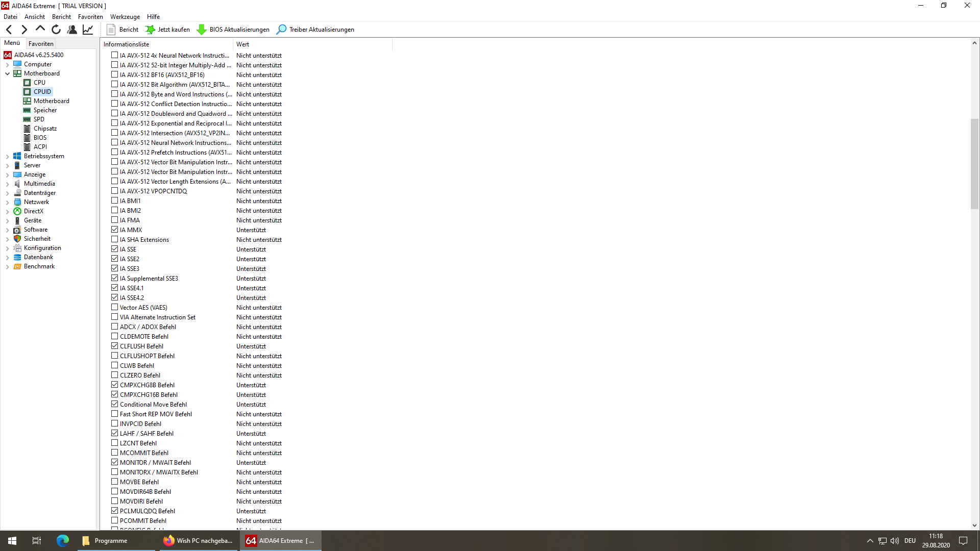Toggle the IA MMX checkbox

click(114, 230)
